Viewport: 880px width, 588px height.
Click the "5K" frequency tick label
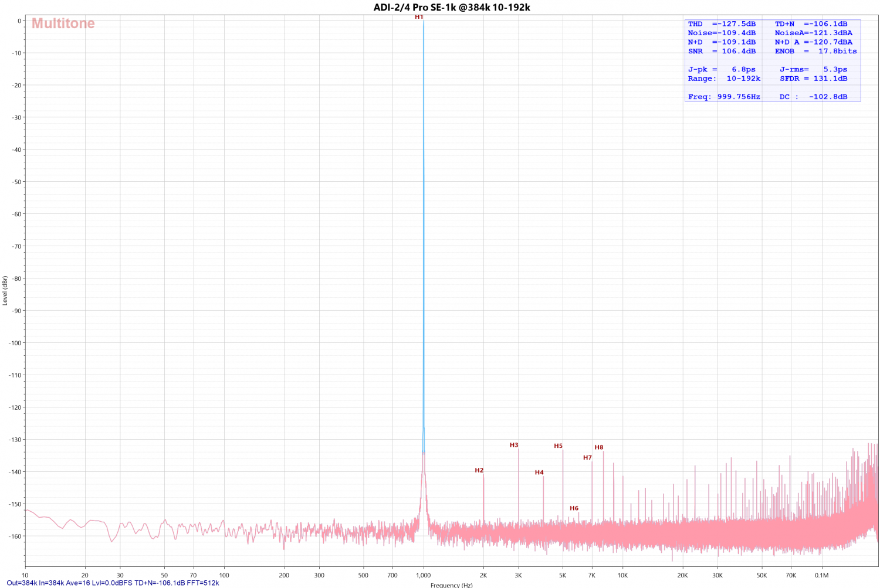(563, 575)
